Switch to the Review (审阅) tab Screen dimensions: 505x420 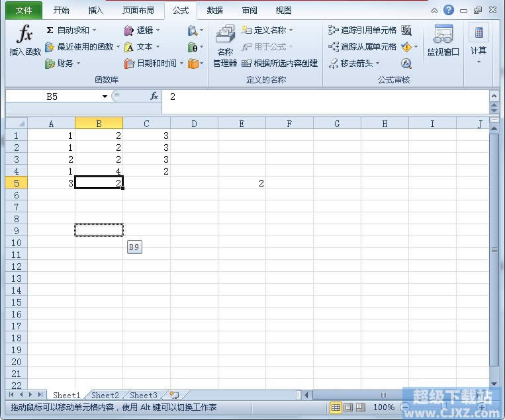tap(250, 11)
